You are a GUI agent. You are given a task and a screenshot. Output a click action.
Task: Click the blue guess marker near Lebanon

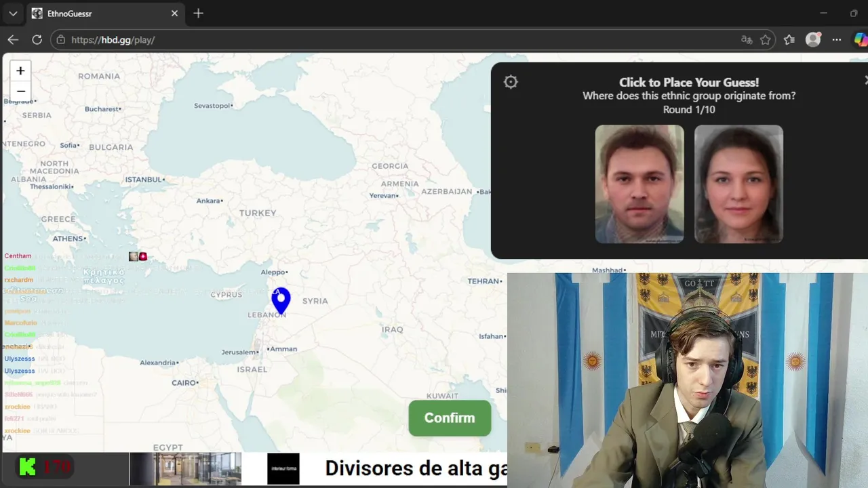tap(281, 300)
